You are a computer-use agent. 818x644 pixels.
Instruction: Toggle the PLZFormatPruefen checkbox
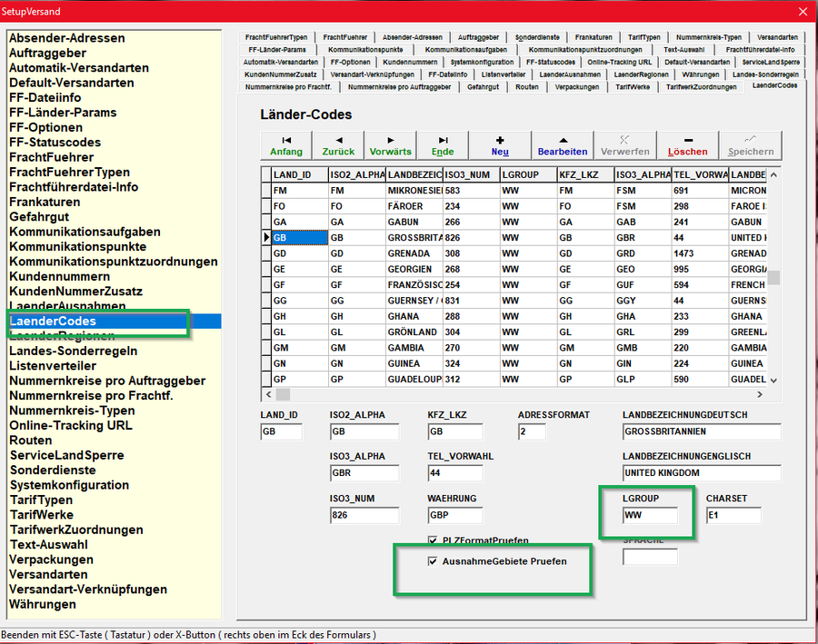[x=433, y=540]
